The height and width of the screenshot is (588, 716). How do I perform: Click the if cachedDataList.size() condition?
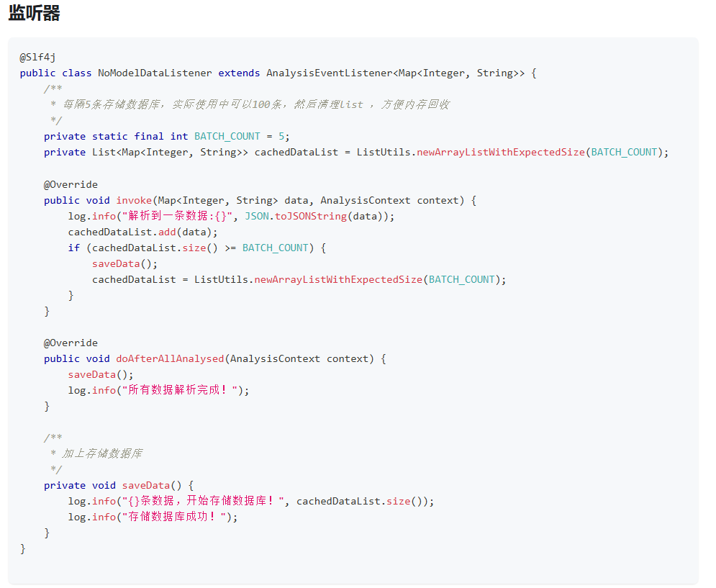(196, 248)
